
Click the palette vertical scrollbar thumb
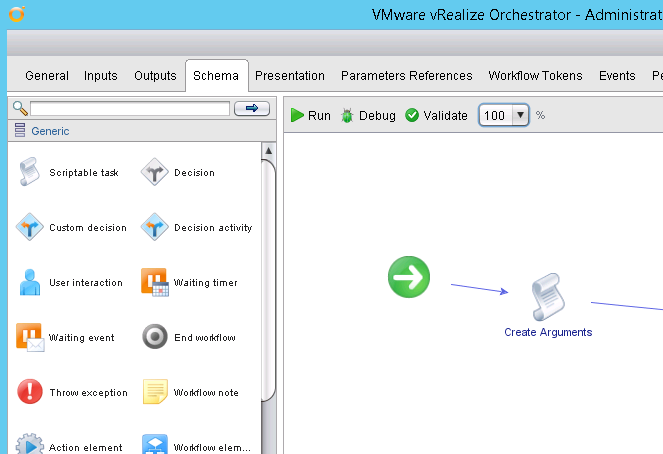point(268,280)
